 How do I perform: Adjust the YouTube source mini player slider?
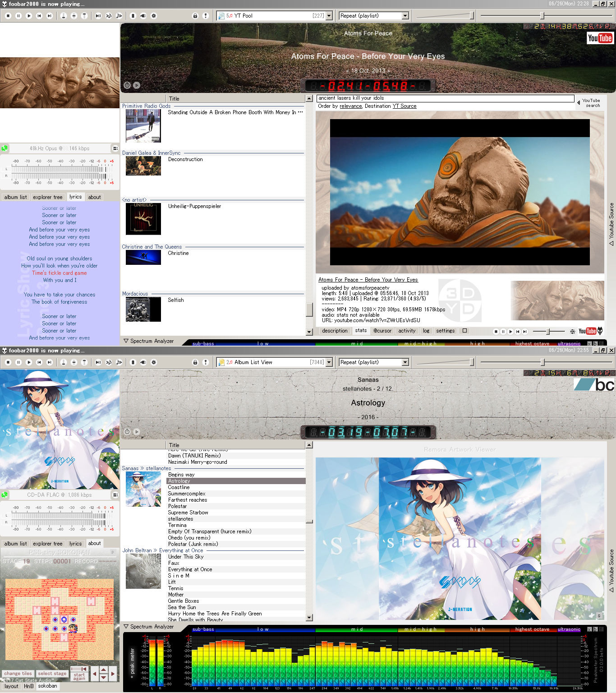[x=548, y=332]
